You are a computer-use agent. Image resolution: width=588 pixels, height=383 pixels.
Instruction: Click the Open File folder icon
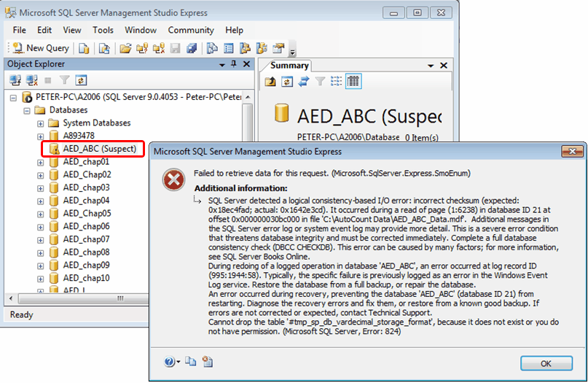(x=125, y=48)
